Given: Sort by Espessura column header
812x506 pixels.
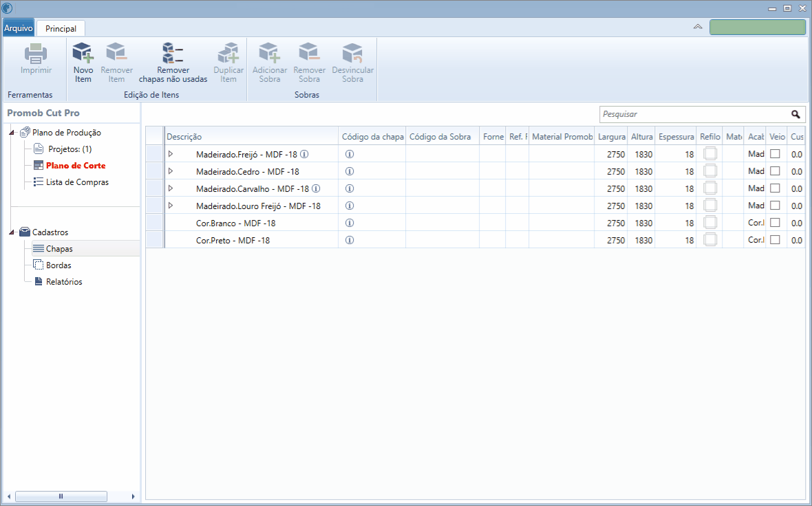Looking at the screenshot, I should point(676,137).
